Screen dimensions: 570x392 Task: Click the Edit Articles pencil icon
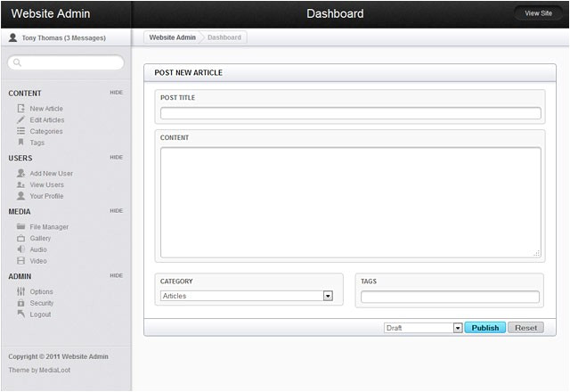21,119
